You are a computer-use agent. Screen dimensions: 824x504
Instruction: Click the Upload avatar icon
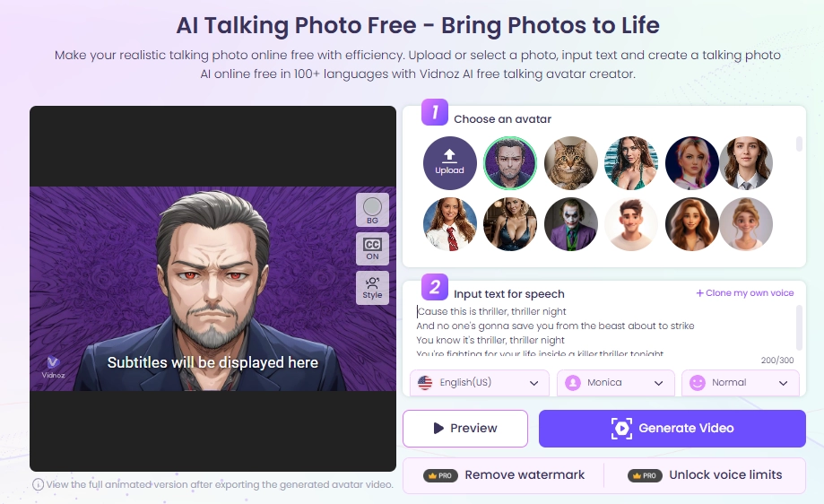click(x=449, y=163)
